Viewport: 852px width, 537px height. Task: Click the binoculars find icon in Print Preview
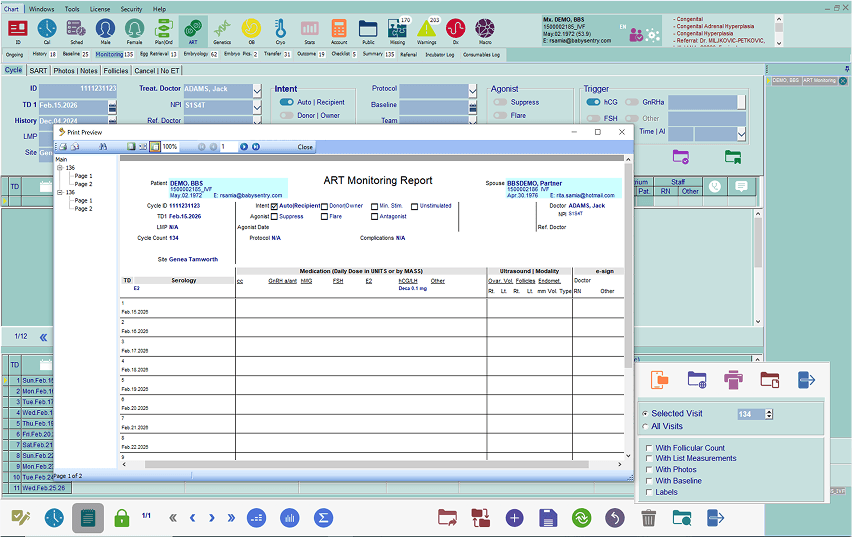tap(103, 147)
